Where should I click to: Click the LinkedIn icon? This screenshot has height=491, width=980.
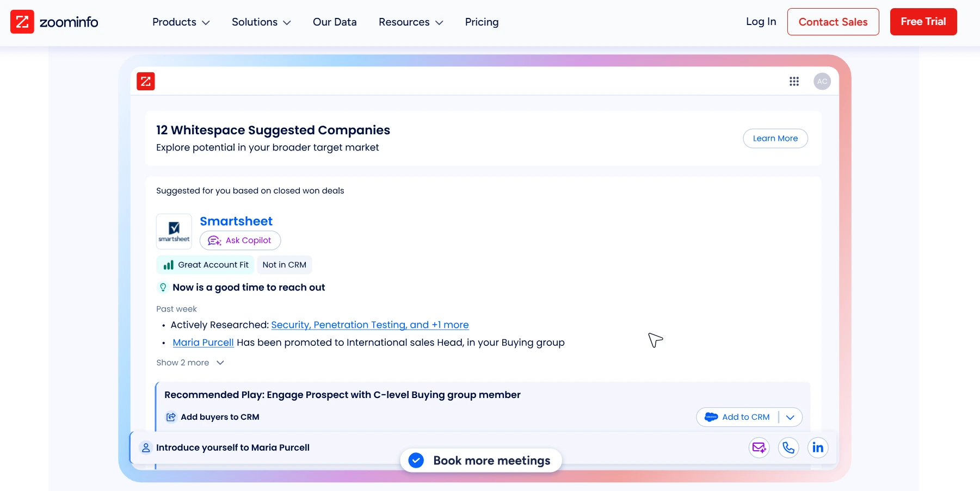point(818,448)
